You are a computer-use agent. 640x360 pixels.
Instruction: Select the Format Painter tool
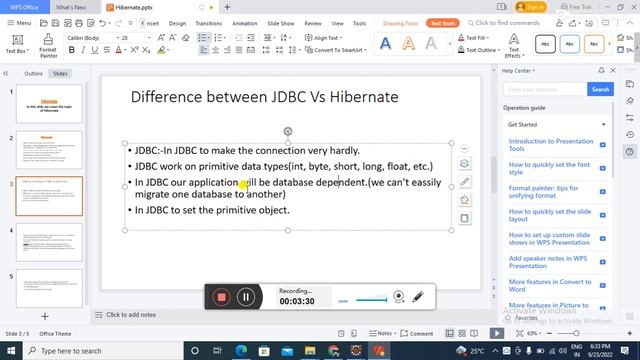point(48,45)
